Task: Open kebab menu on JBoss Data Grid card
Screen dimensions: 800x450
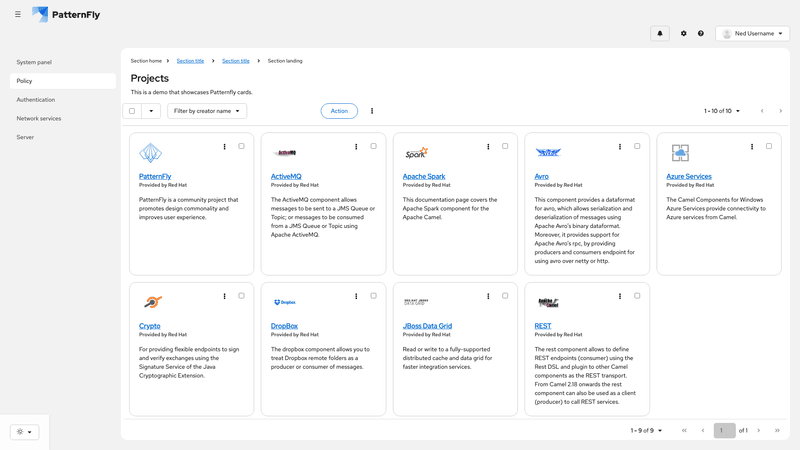Action: [488, 296]
